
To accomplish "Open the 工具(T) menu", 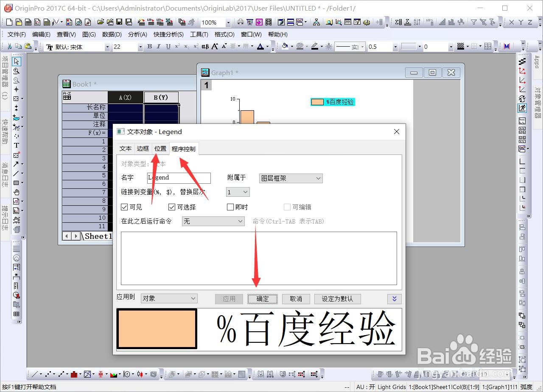I will coord(199,34).
